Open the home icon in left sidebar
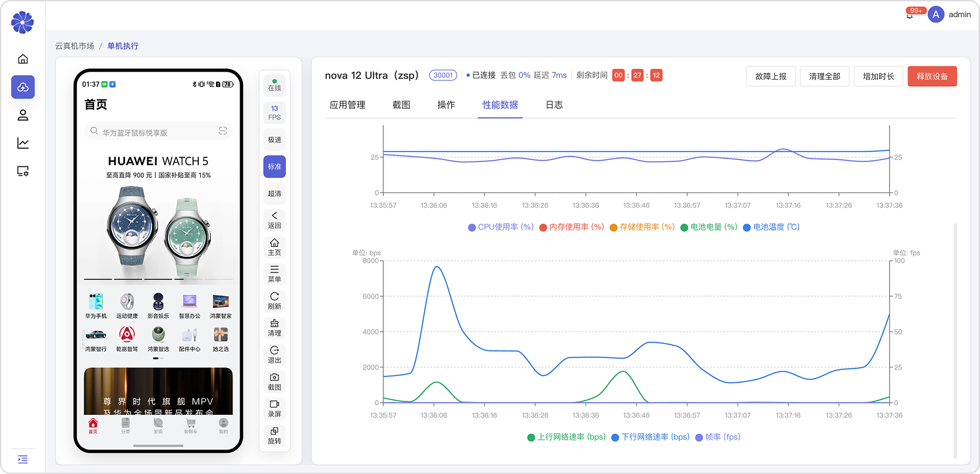Screen dimensions: 980x474 (x=23, y=59)
